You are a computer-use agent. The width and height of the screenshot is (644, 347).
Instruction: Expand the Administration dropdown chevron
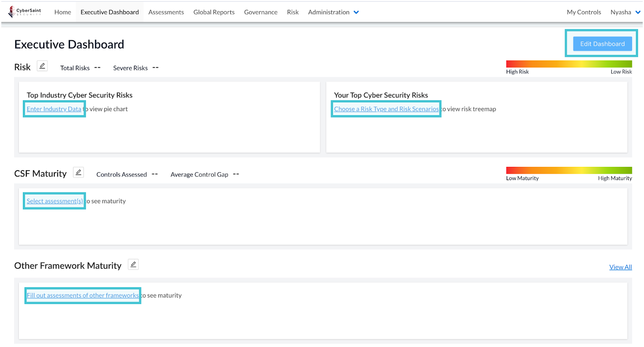(356, 12)
